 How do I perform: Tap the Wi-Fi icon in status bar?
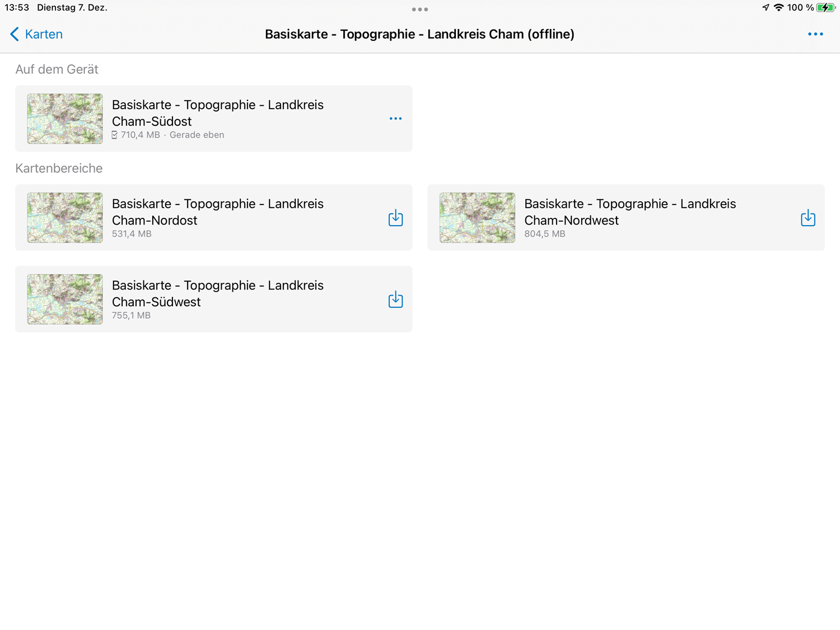pos(778,8)
